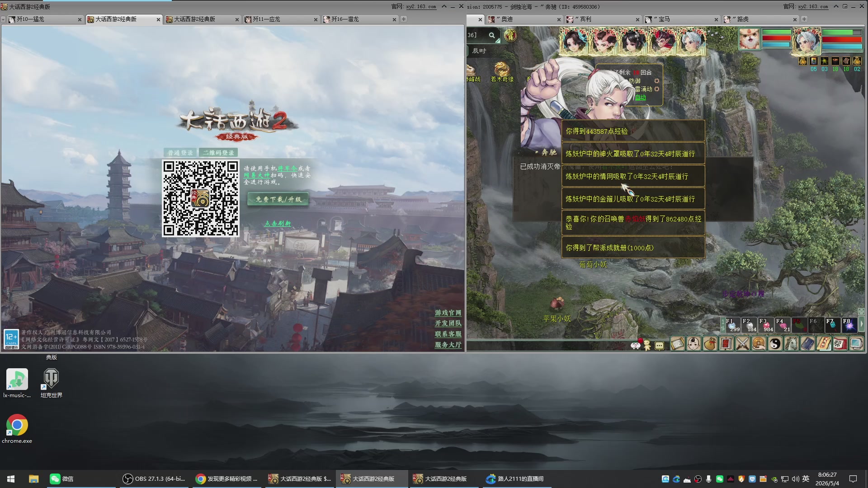Open the guild 帮 banner icon

840,344
